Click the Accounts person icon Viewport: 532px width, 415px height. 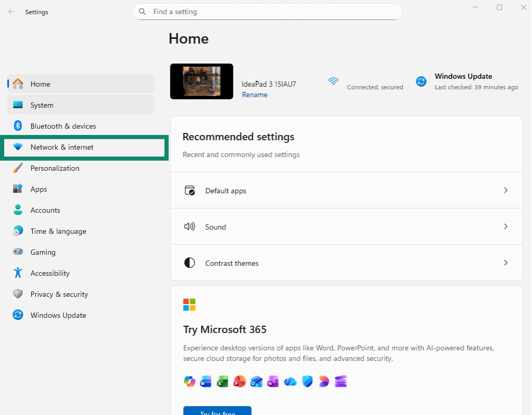(x=18, y=210)
